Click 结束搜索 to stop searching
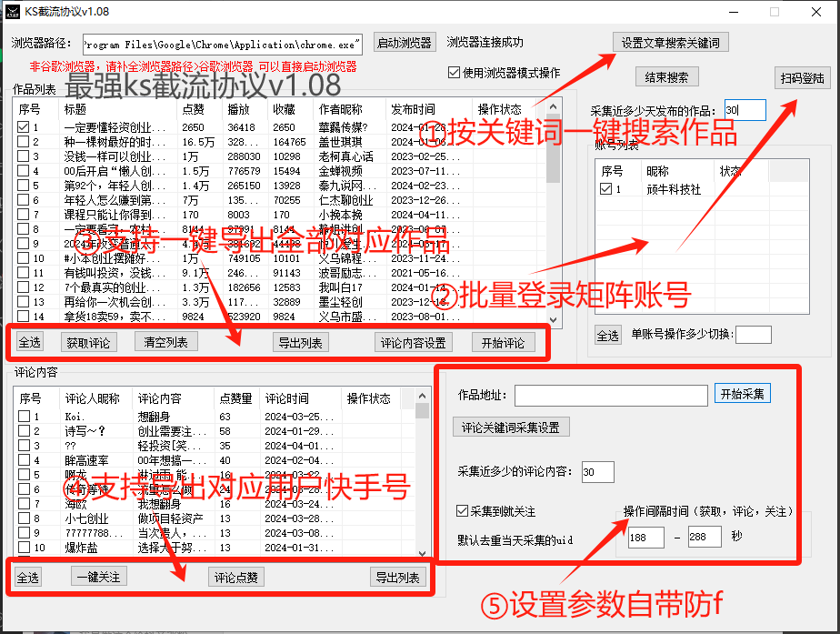840x634 pixels. click(x=666, y=75)
